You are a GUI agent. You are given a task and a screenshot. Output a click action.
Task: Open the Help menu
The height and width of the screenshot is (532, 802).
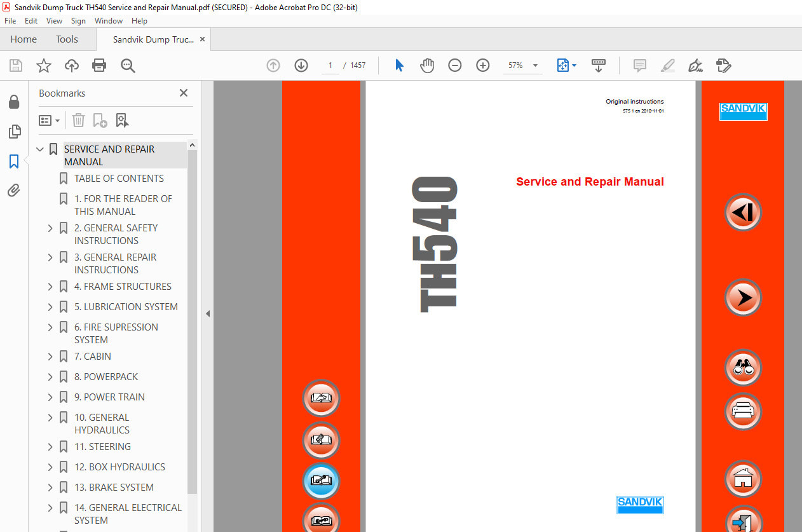(x=139, y=21)
